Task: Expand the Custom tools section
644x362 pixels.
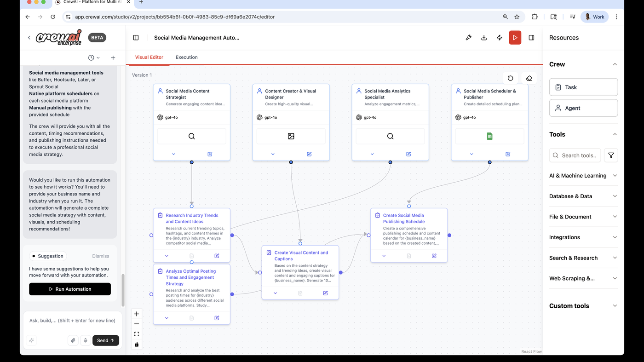Action: pyautogui.click(x=583, y=306)
